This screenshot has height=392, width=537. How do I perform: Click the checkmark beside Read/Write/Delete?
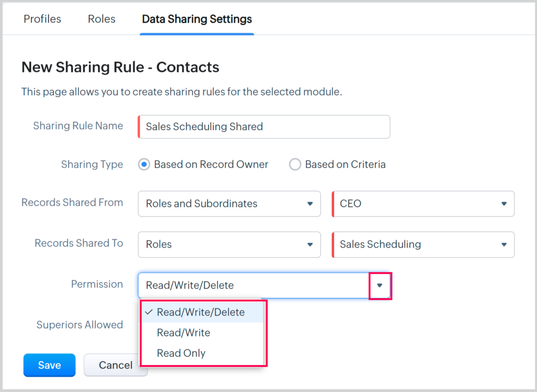click(149, 312)
